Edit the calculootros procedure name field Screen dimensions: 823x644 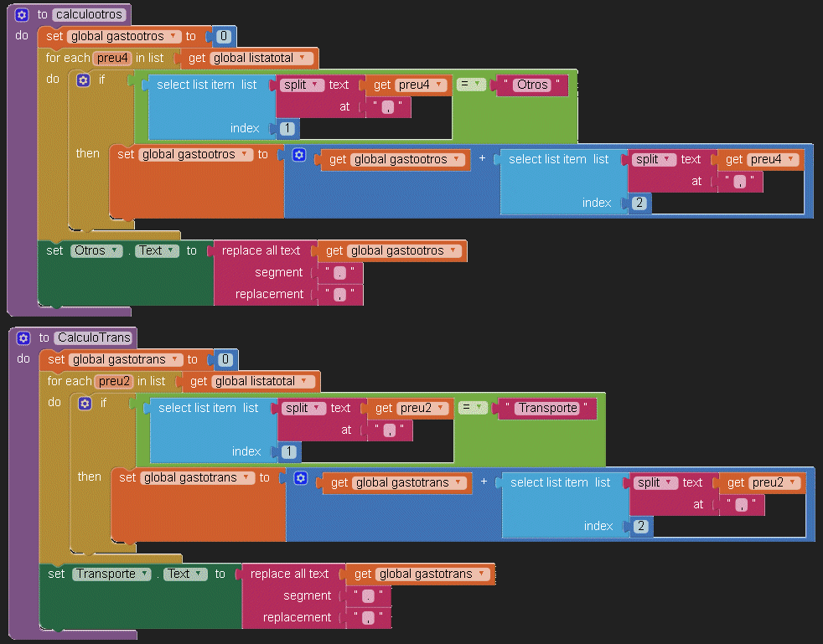tap(90, 14)
